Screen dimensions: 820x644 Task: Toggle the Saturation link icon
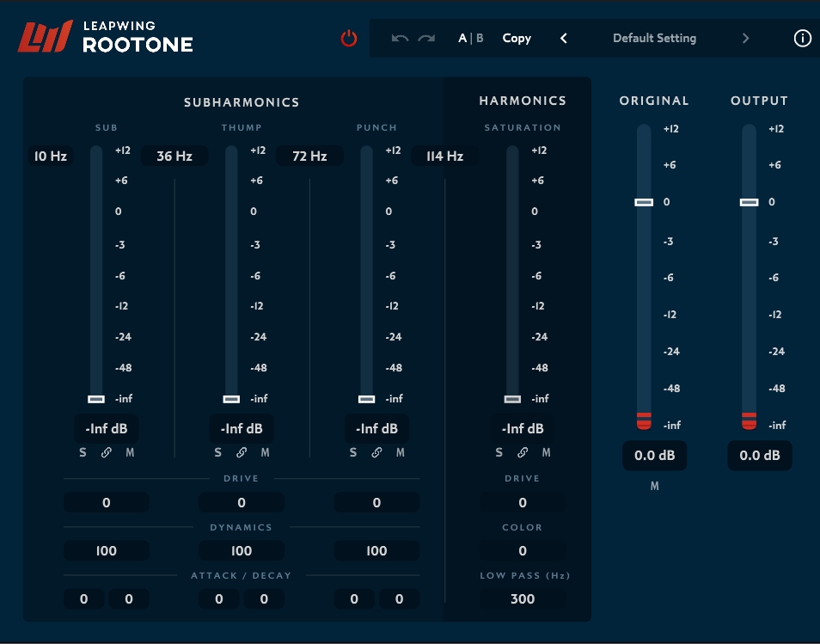pos(523,452)
